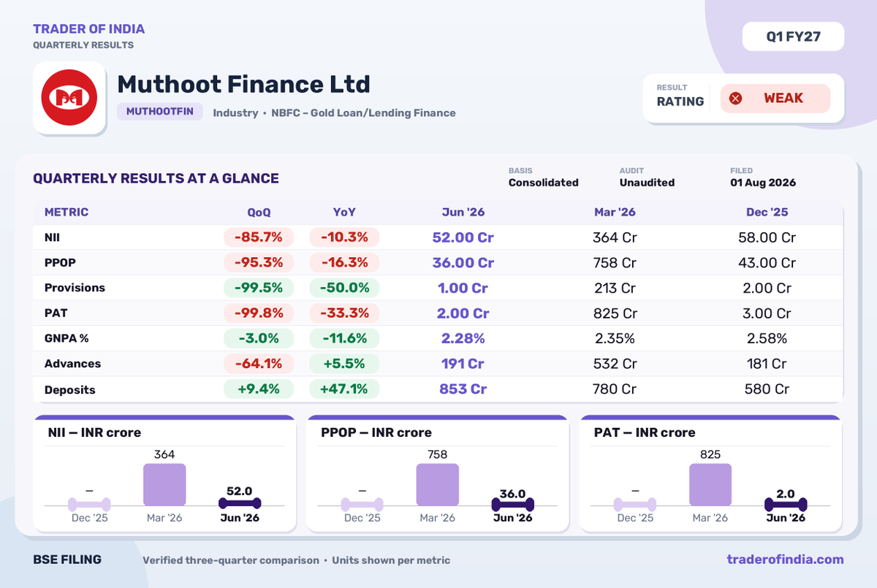The image size is (877, 588).
Task: Click the Mar '26 bar in NII chart
Action: [x=164, y=484]
